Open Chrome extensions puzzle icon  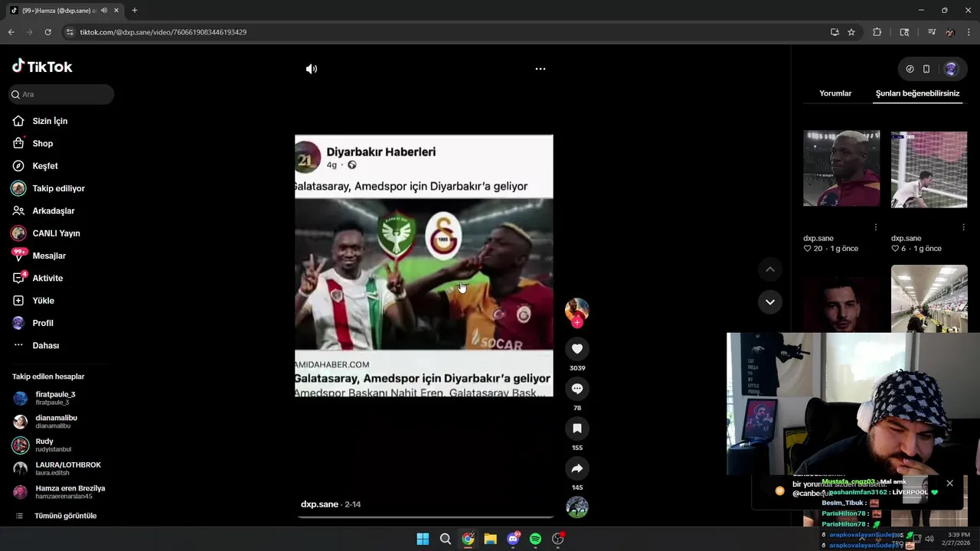coord(877,32)
